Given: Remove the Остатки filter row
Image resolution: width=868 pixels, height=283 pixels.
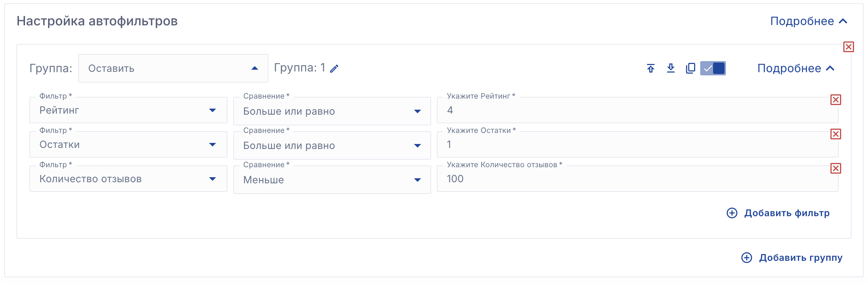Looking at the screenshot, I should coord(836,134).
